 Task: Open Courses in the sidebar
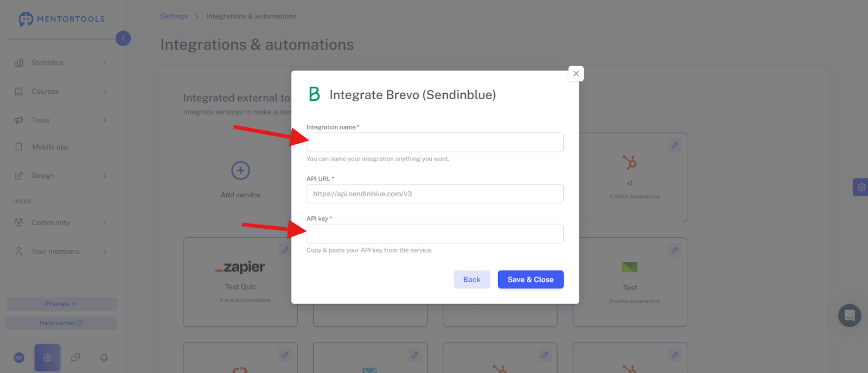(x=45, y=92)
